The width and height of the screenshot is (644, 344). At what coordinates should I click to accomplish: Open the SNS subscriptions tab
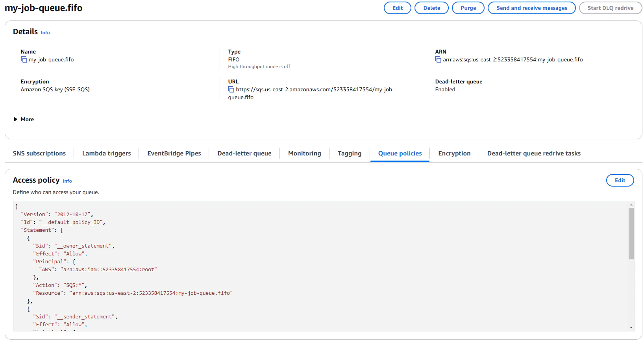click(39, 154)
